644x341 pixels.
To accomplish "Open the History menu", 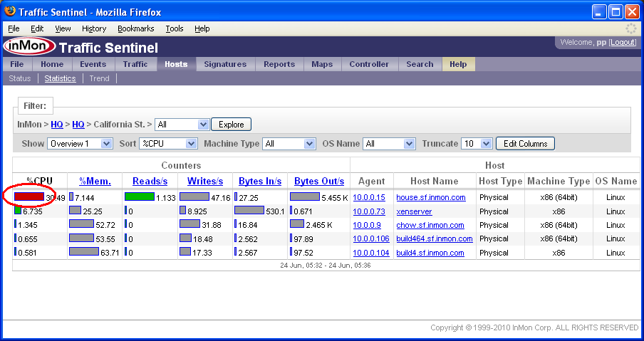I will 94,28.
